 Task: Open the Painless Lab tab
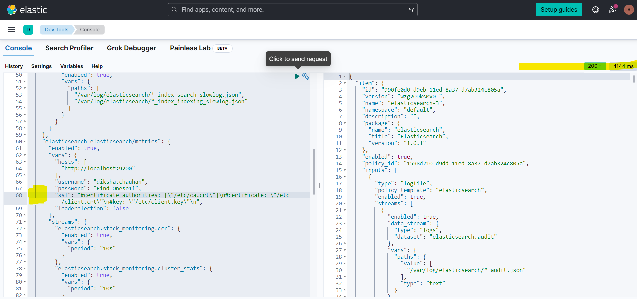tap(190, 48)
